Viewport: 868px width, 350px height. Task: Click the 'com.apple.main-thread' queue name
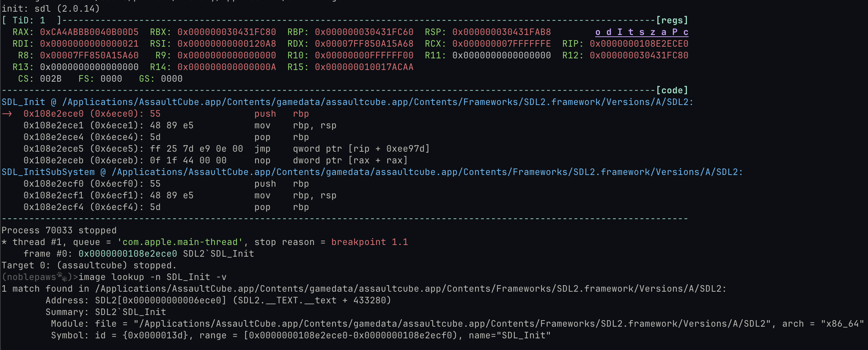tap(180, 242)
